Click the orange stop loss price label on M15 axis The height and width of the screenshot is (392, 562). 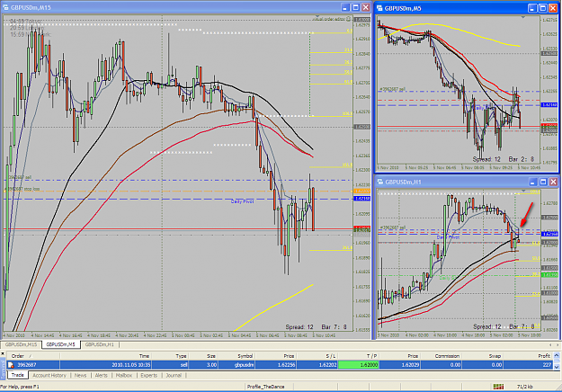[361, 192]
